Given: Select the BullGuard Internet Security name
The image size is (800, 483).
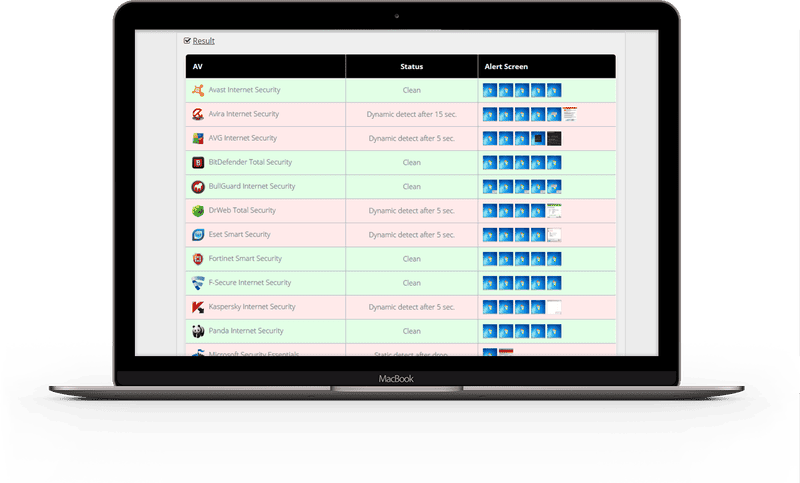Looking at the screenshot, I should point(252,186).
